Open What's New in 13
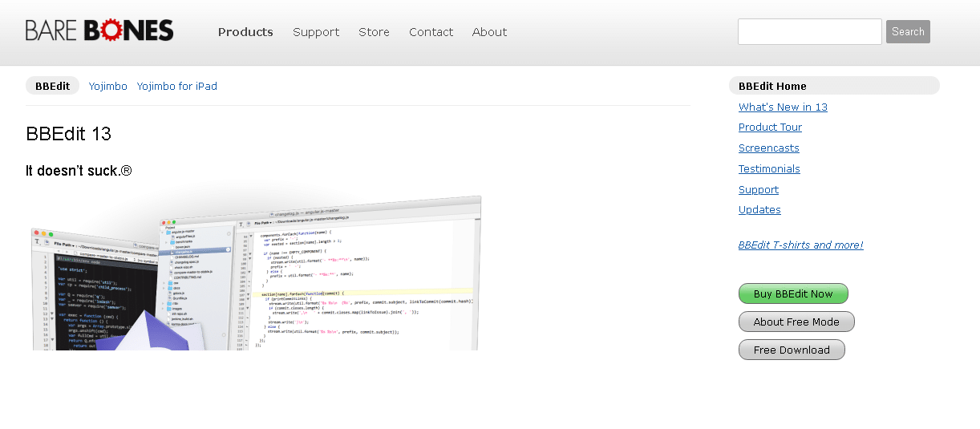Image resolution: width=980 pixels, height=429 pixels. click(783, 107)
